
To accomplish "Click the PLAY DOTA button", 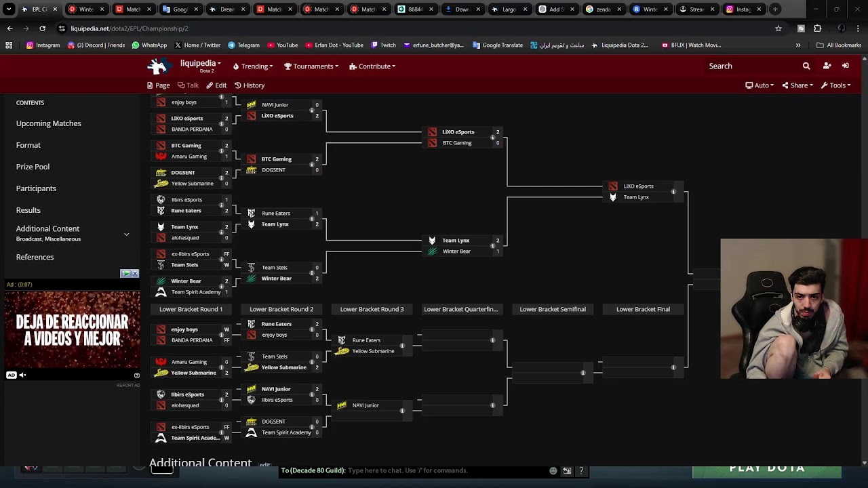I will click(767, 469).
